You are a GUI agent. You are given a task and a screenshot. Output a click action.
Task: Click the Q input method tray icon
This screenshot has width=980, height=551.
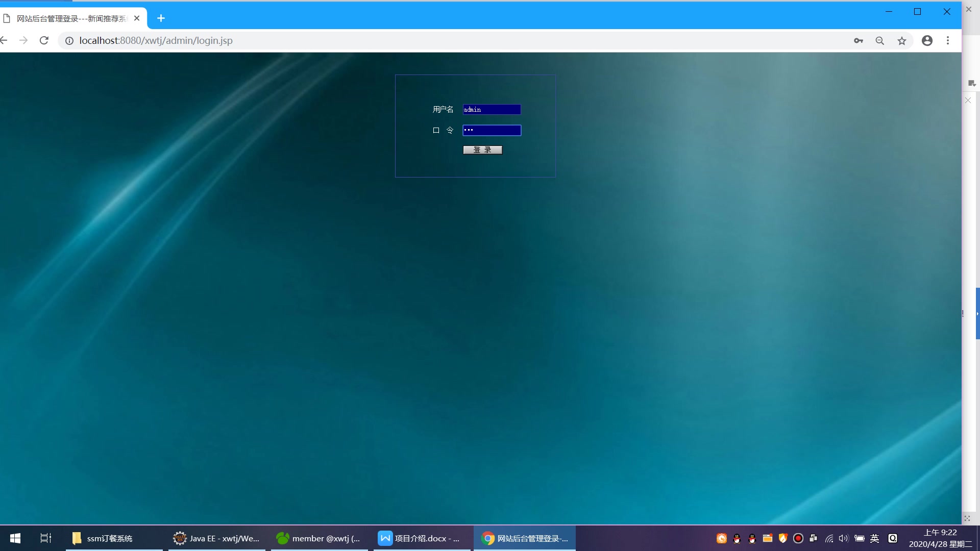893,538
